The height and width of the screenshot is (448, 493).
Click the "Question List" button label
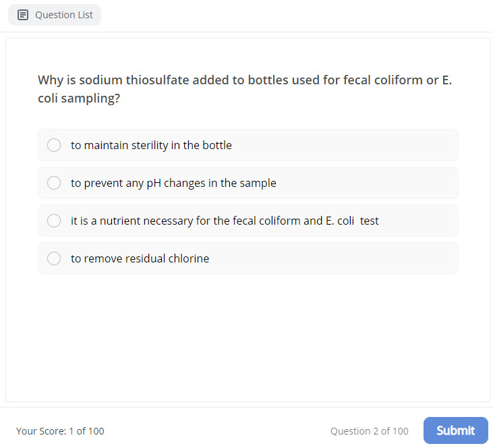point(64,15)
